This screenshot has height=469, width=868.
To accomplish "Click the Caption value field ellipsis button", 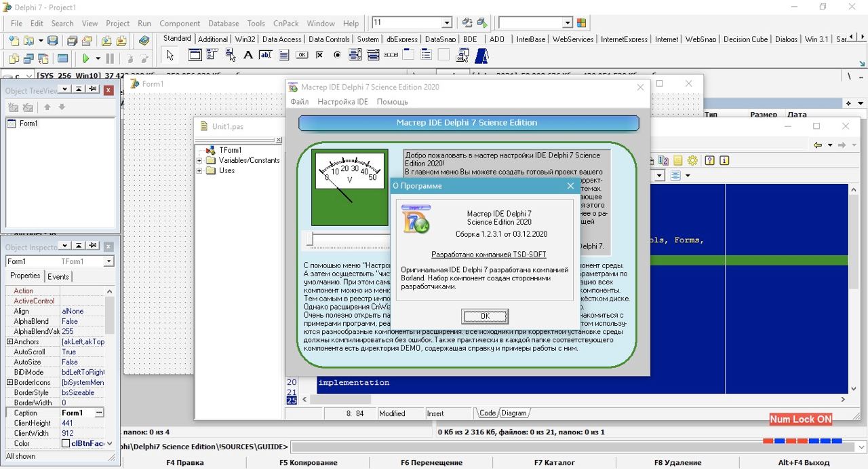I will click(x=99, y=413).
